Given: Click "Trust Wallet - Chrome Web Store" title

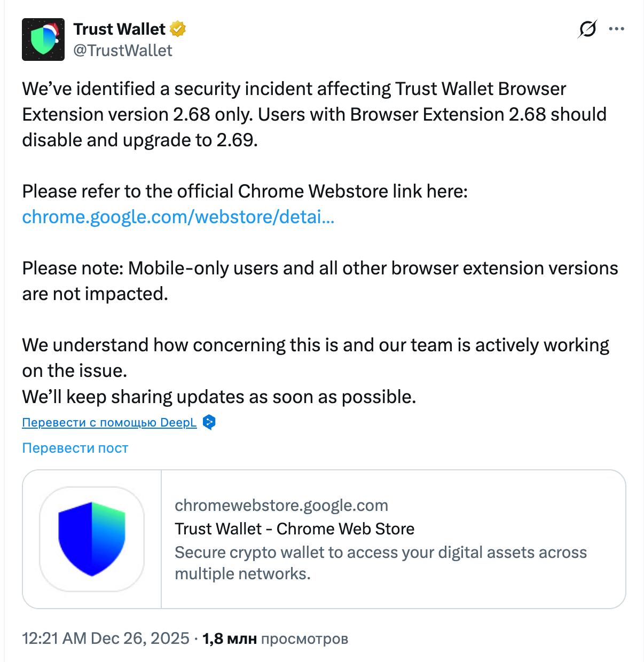Looking at the screenshot, I should tap(294, 529).
